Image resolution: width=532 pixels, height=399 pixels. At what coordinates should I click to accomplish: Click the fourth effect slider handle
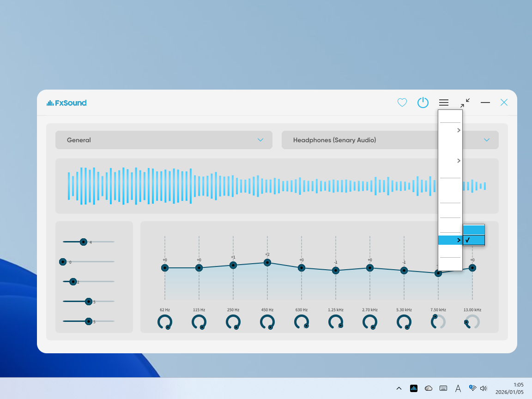click(x=89, y=301)
